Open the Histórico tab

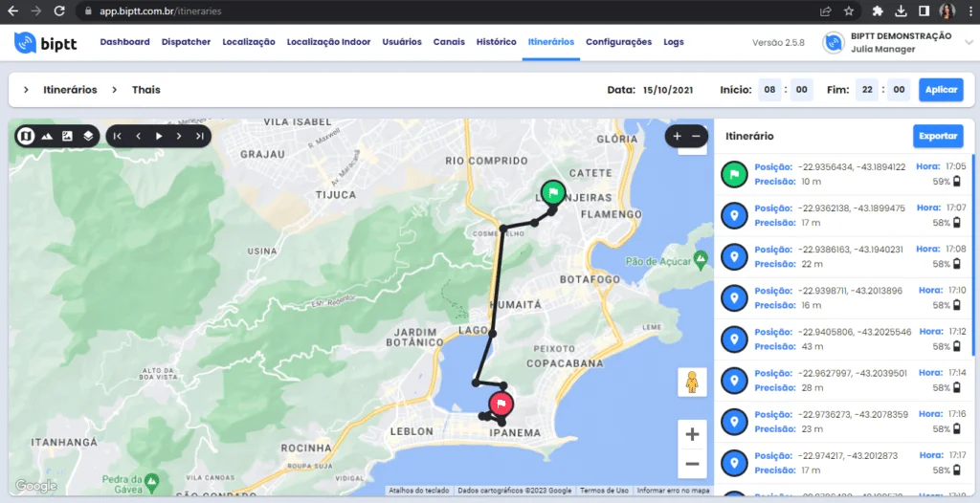click(497, 42)
